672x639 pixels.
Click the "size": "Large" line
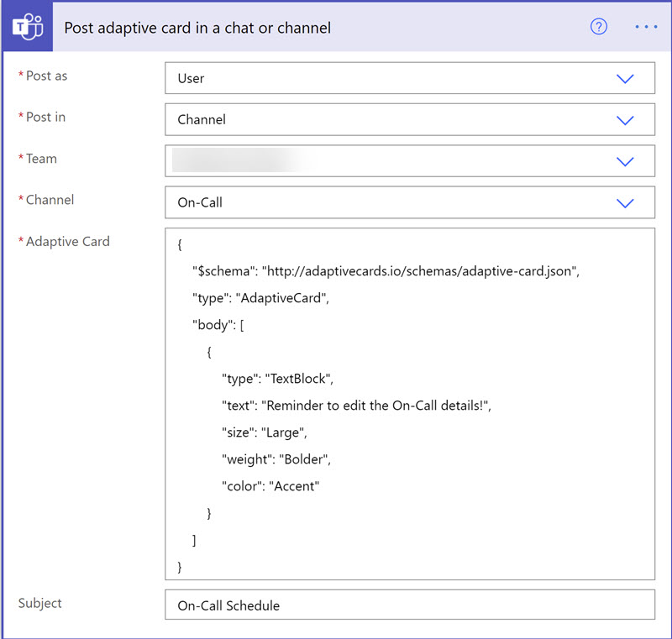[x=265, y=432]
